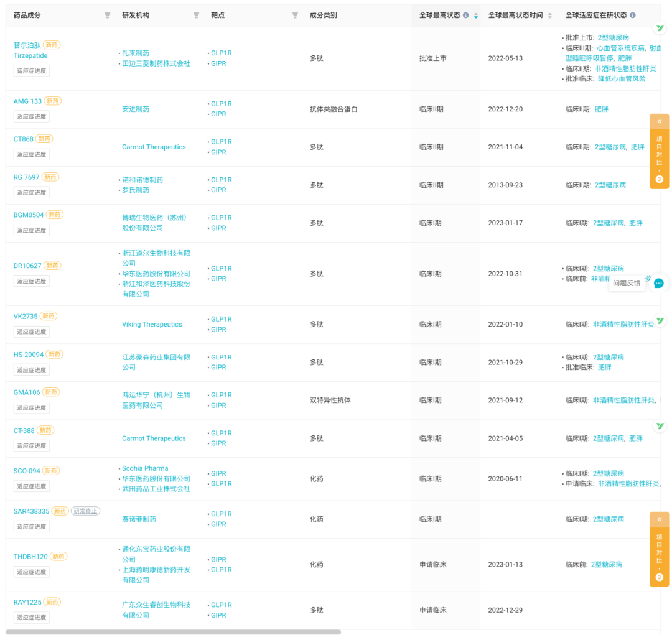Sort by 全球最高状态时间 using sort arrows
The width and height of the screenshot is (672, 640).
(x=550, y=16)
